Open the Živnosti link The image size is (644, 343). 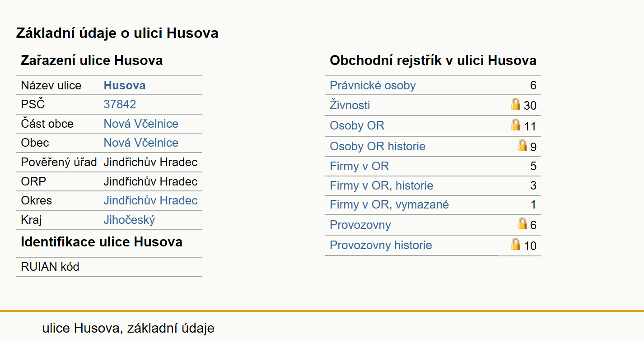pyautogui.click(x=350, y=105)
